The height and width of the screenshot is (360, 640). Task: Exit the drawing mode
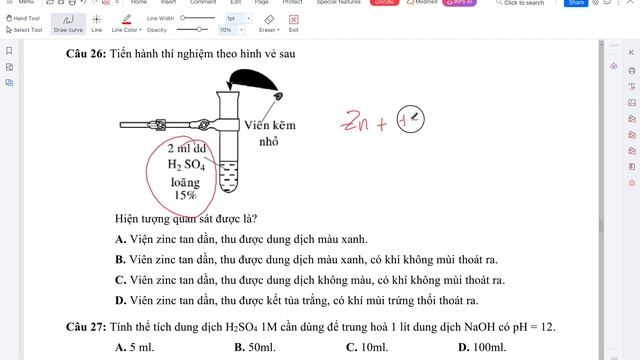(x=293, y=24)
